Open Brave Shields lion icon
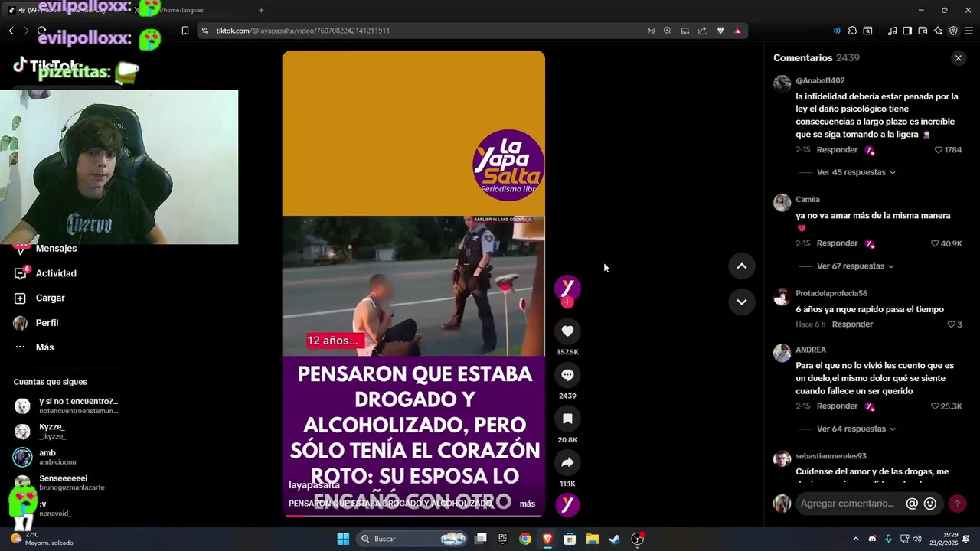The height and width of the screenshot is (551, 980). coord(720,31)
